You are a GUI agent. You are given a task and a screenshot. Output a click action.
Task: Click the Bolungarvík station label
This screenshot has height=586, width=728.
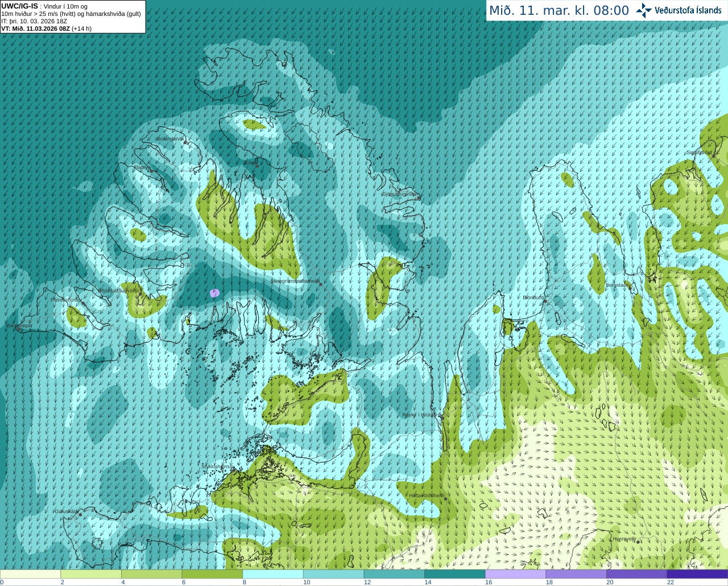pyautogui.click(x=171, y=138)
